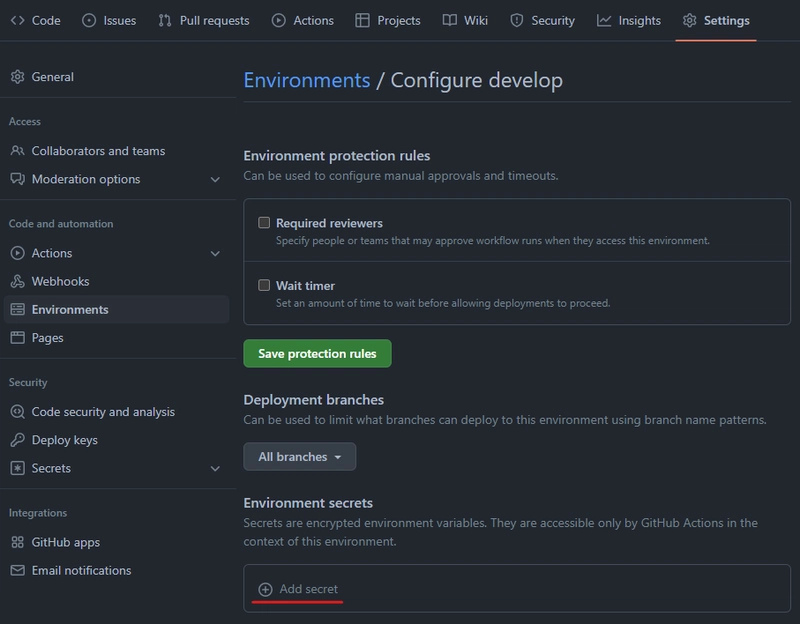The height and width of the screenshot is (624, 800).
Task: Click the Code security and analysis icon
Action: tap(17, 412)
